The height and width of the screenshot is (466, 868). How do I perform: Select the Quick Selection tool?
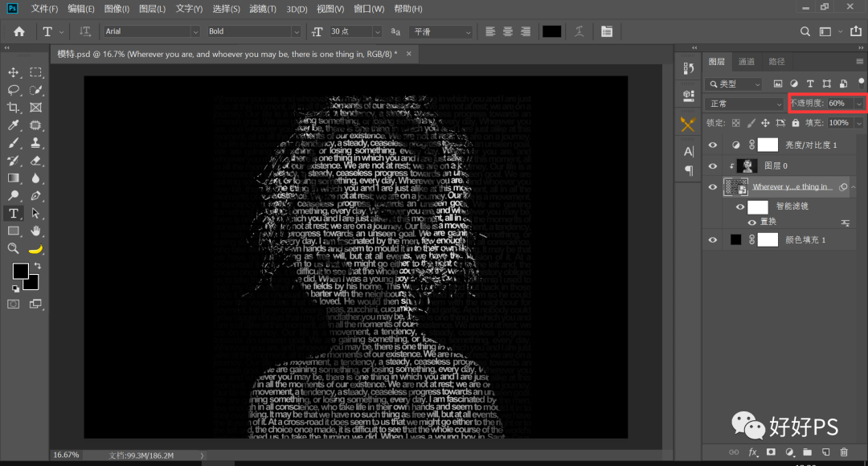35,90
